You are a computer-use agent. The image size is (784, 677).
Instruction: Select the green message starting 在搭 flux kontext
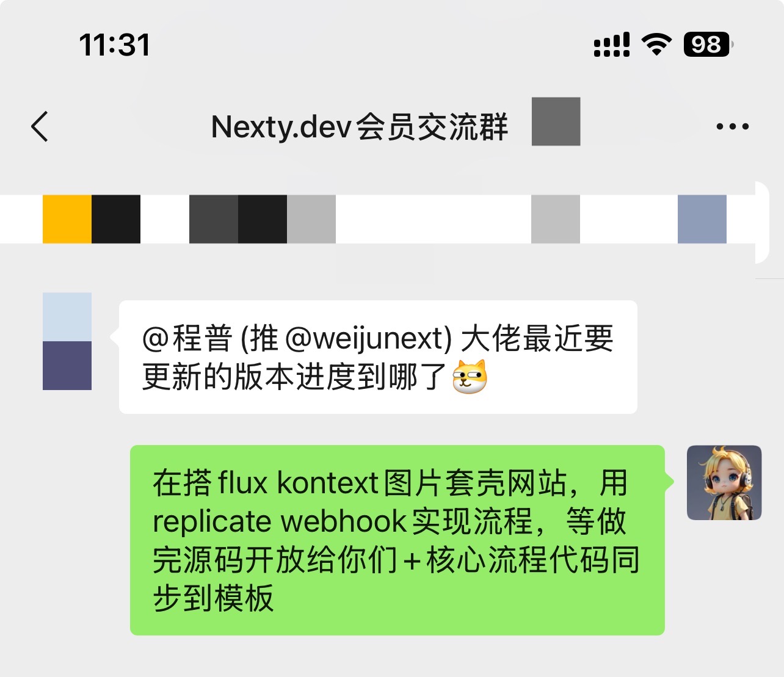397,540
